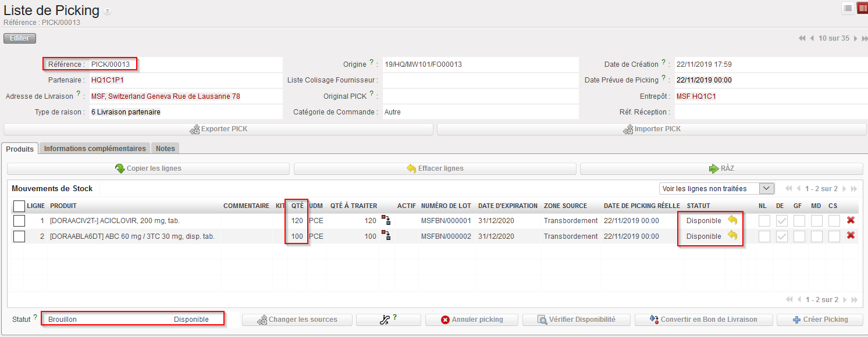
Task: Open the HQ1C1P1 partner link
Action: (x=108, y=80)
